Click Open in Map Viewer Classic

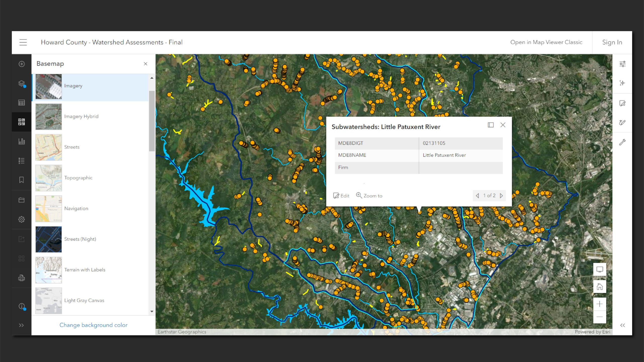click(x=546, y=42)
